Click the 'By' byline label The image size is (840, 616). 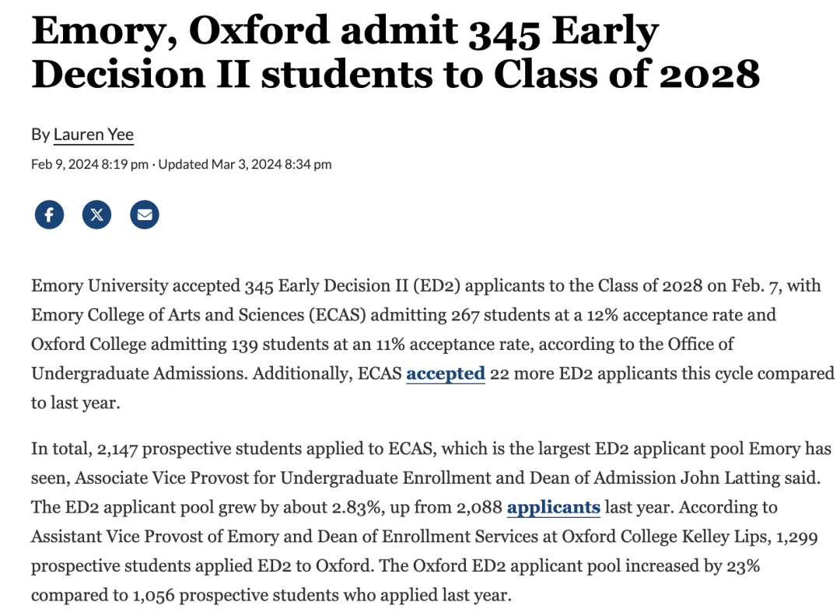[x=40, y=135]
